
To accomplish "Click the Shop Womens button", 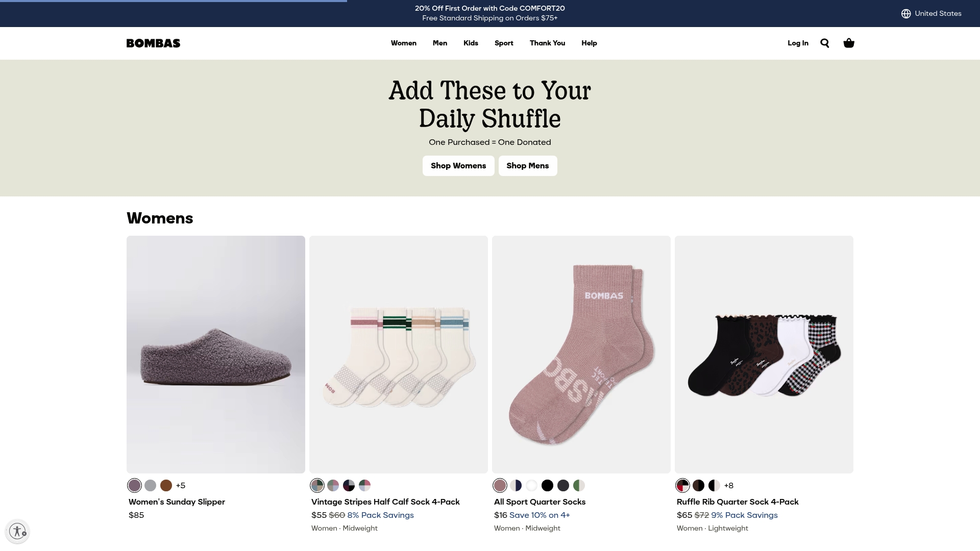I will click(x=458, y=166).
